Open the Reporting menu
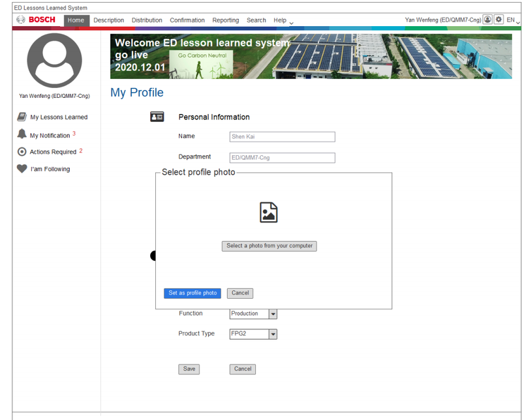The width and height of the screenshot is (522, 420). (x=226, y=20)
